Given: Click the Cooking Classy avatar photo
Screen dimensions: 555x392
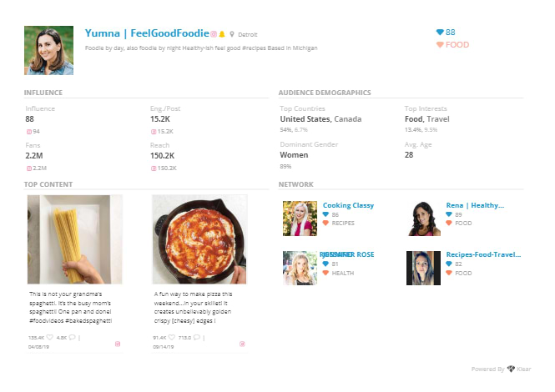Looking at the screenshot, I should [300, 219].
